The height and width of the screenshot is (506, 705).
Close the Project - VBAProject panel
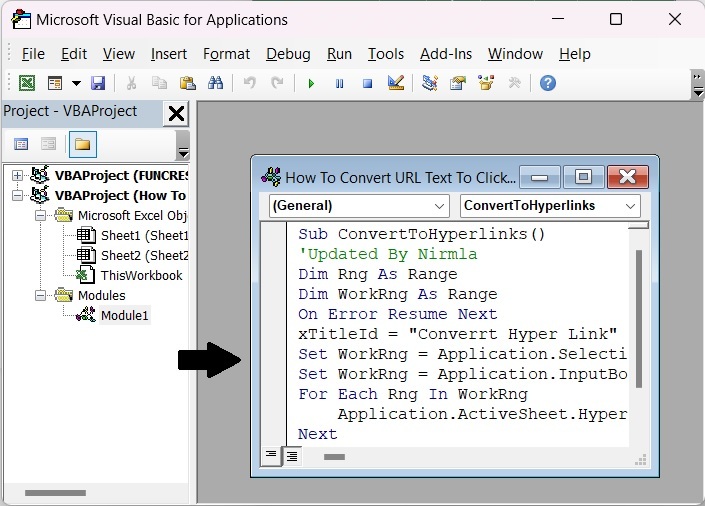click(x=176, y=113)
